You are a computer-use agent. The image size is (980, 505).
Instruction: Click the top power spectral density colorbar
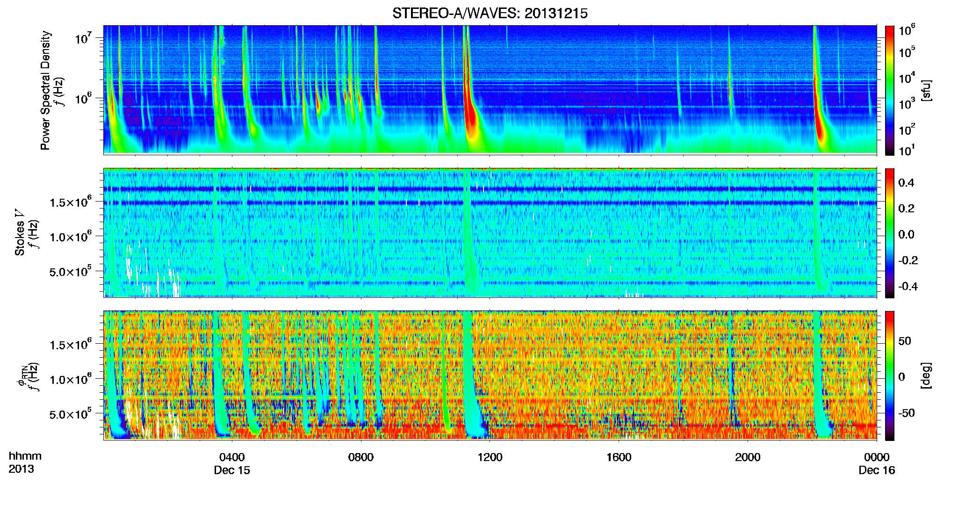tap(889, 90)
